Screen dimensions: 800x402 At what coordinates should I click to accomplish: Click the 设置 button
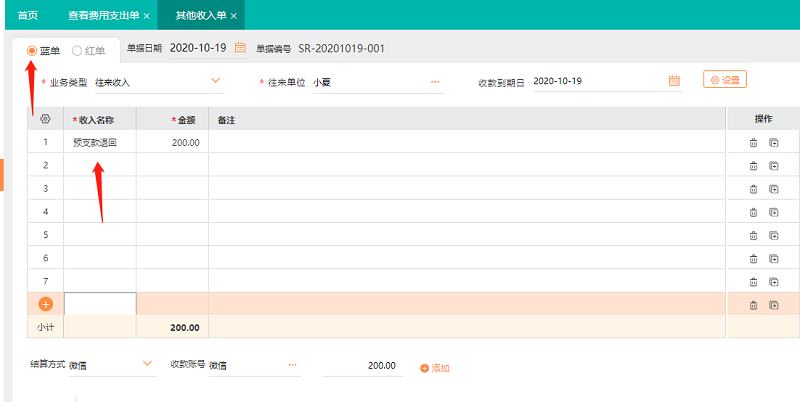pyautogui.click(x=725, y=79)
